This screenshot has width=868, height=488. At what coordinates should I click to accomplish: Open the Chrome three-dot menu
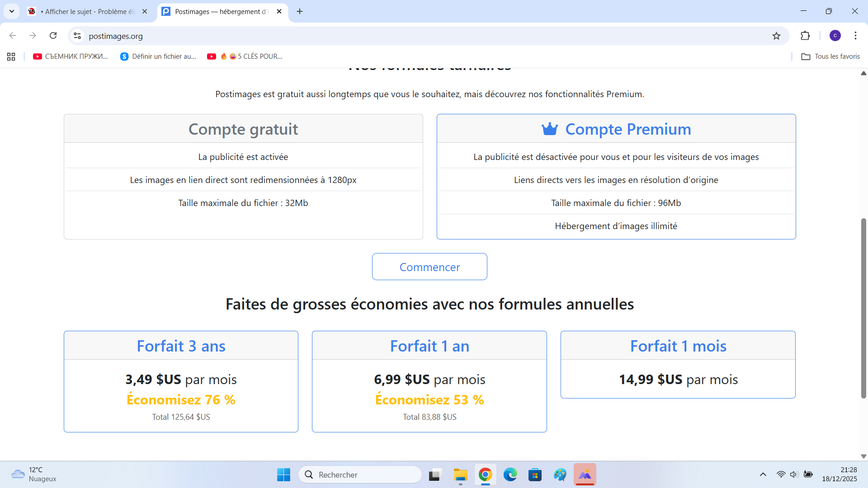(x=855, y=36)
